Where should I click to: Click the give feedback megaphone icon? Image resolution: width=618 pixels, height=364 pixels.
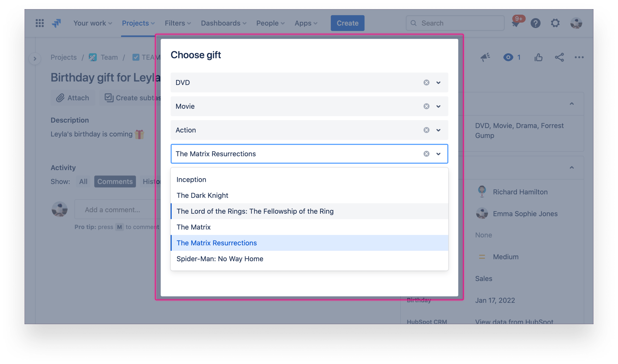(x=485, y=57)
